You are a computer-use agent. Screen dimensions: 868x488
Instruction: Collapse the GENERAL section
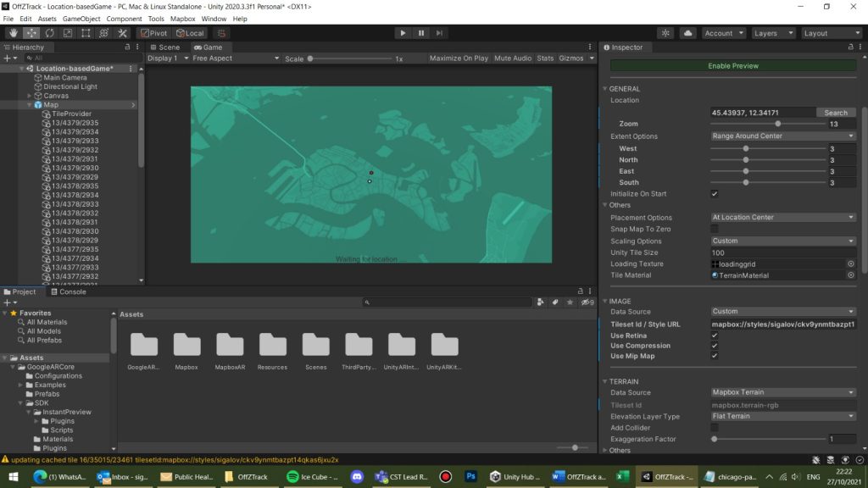(605, 88)
